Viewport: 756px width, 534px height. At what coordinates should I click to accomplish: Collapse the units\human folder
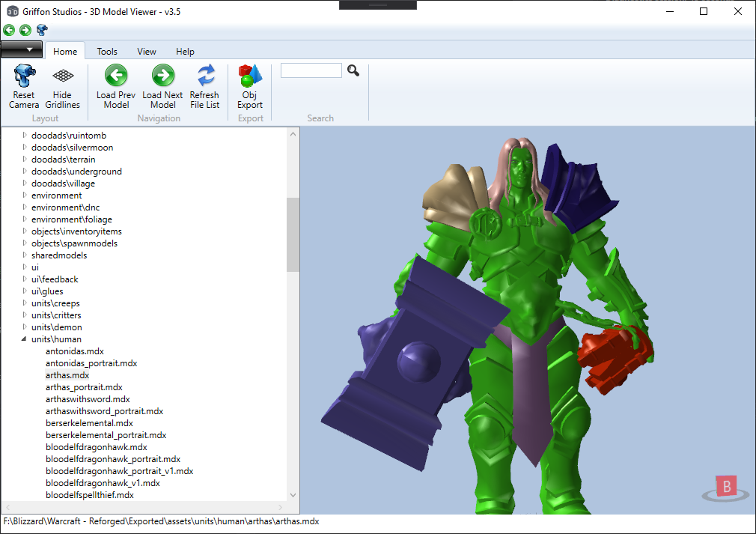click(24, 339)
